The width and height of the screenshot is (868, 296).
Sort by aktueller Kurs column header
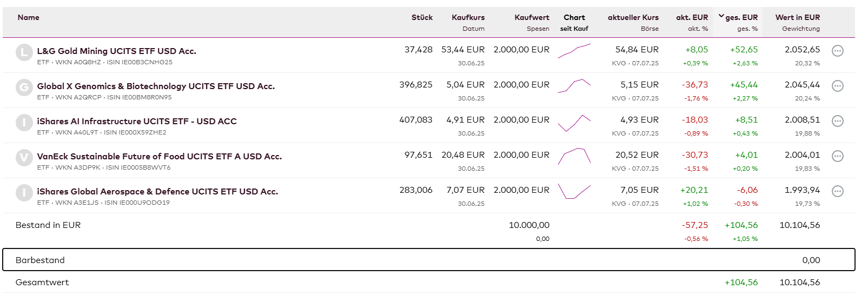pos(633,17)
